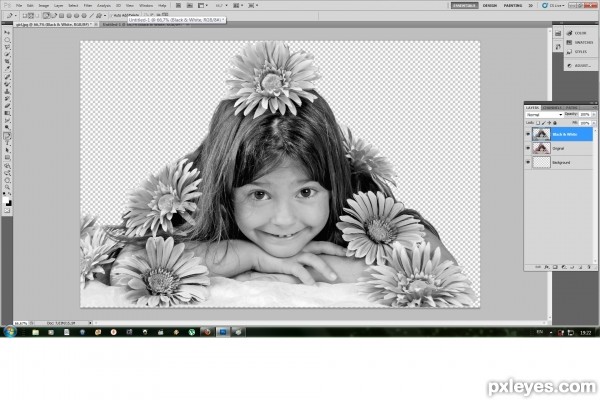The height and width of the screenshot is (400, 600).
Task: Open the Image menu
Action: (x=44, y=5)
